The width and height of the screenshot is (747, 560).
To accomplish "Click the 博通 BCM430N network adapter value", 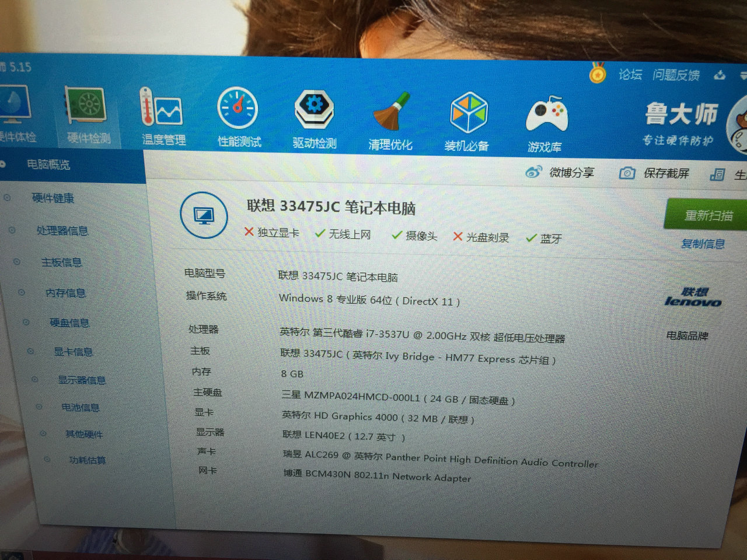I will 377,475.
